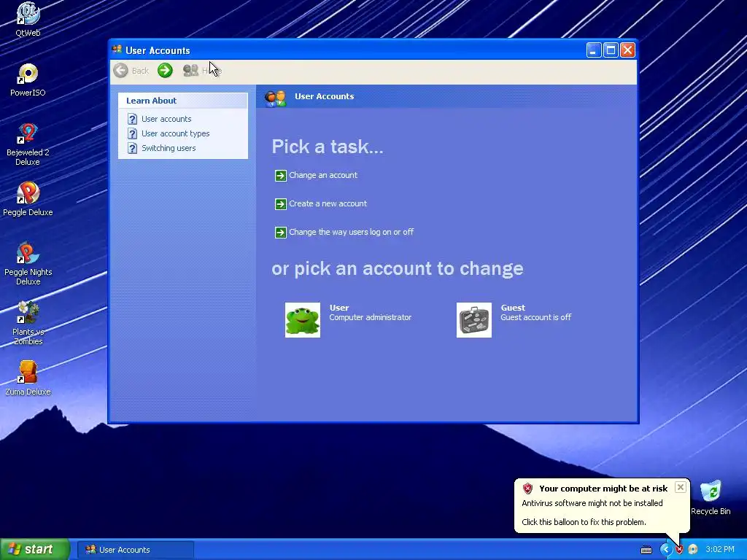Click the arrow beside Change the way users log on
The image size is (747, 560).
coord(281,233)
